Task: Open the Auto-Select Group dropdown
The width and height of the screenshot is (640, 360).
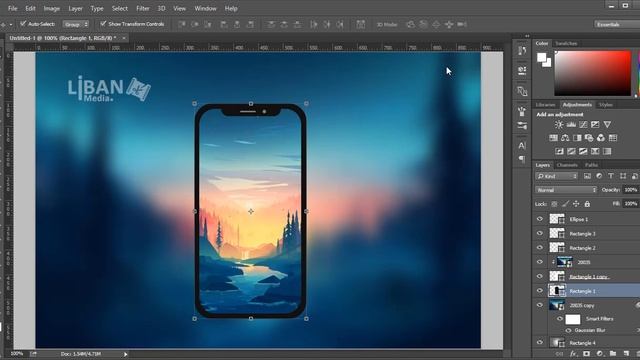Action: 76,24
